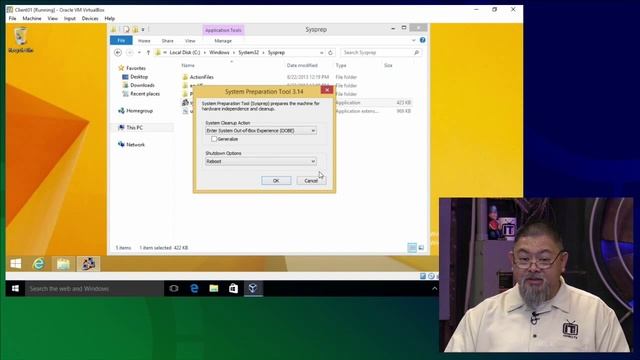The height and width of the screenshot is (360, 640).
Task: Open the recent locations dropdown
Action: tap(139, 53)
